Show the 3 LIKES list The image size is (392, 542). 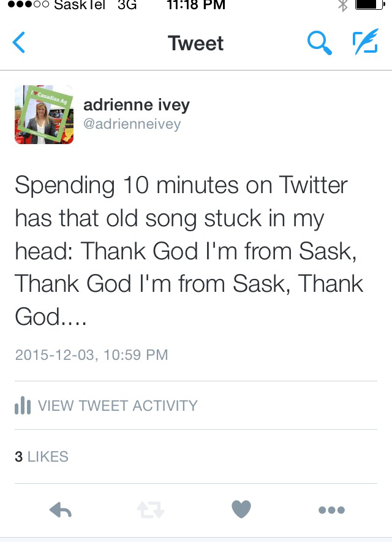point(42,456)
